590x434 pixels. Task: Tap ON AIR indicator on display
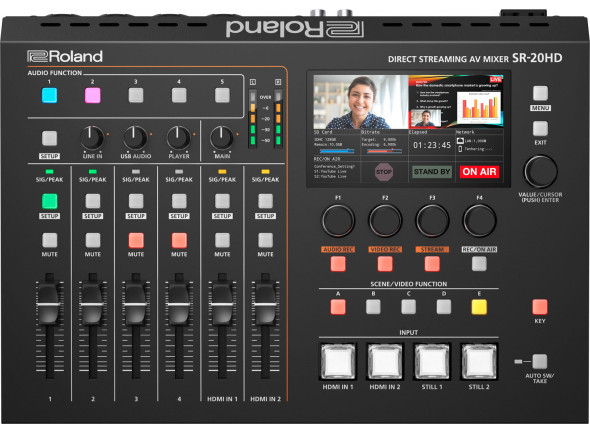pyautogui.click(x=479, y=172)
